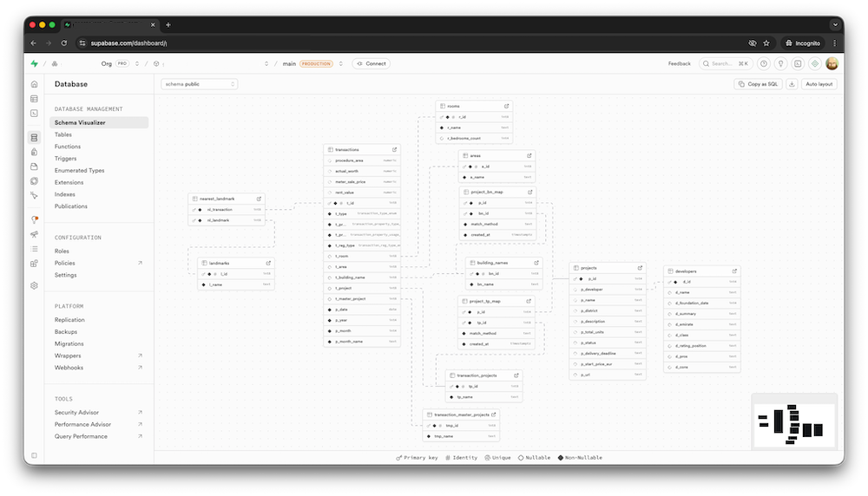The image size is (868, 496).
Task: Expand the main branch selector chevron
Action: tap(341, 63)
